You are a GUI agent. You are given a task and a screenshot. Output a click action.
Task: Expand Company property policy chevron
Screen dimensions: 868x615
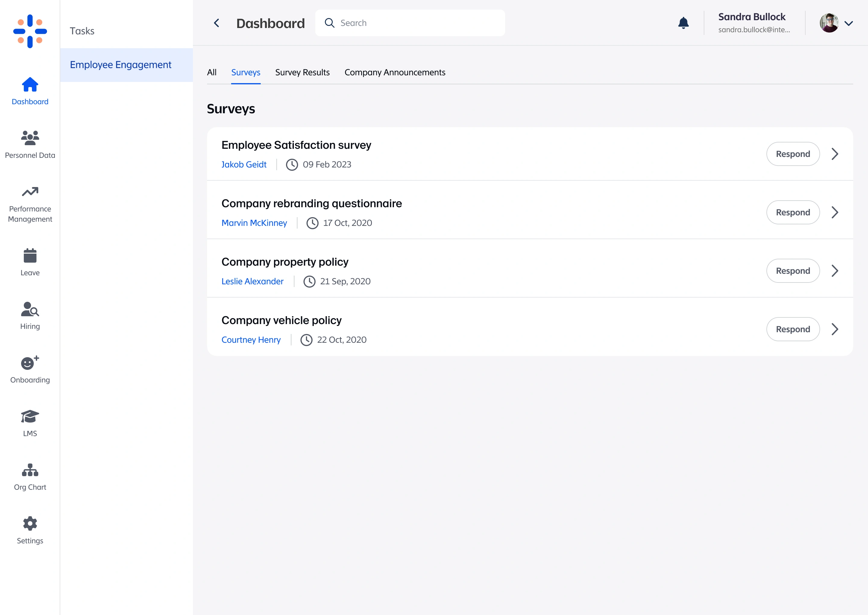pos(835,271)
